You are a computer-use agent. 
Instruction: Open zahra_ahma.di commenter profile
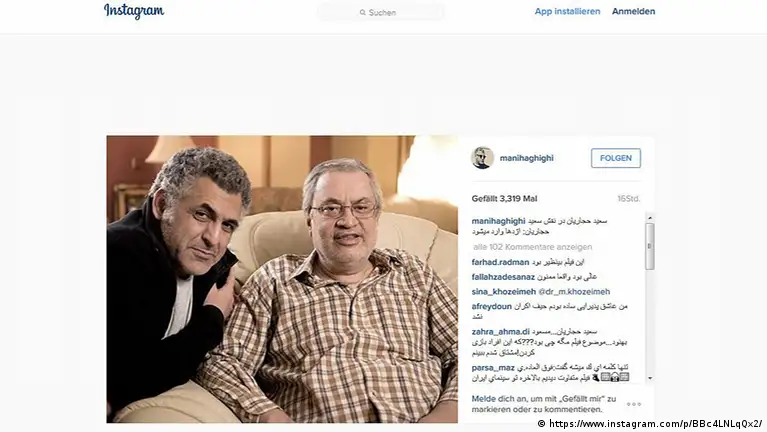500,332
